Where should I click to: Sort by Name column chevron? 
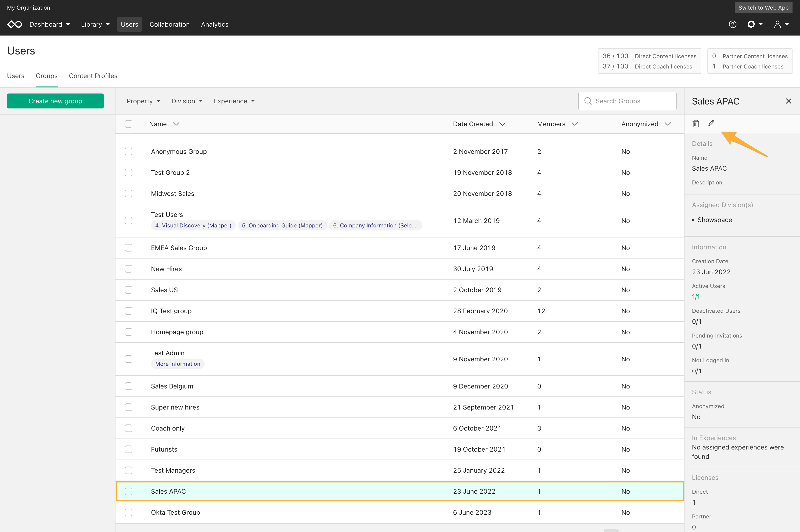[x=176, y=124]
